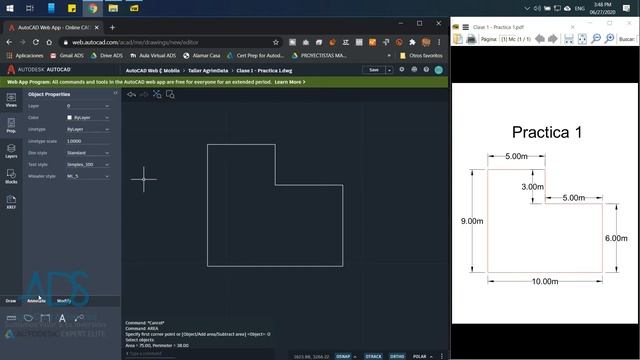Toggle POLAR tracking in status bar
The height and width of the screenshot is (360, 640).
point(419,356)
